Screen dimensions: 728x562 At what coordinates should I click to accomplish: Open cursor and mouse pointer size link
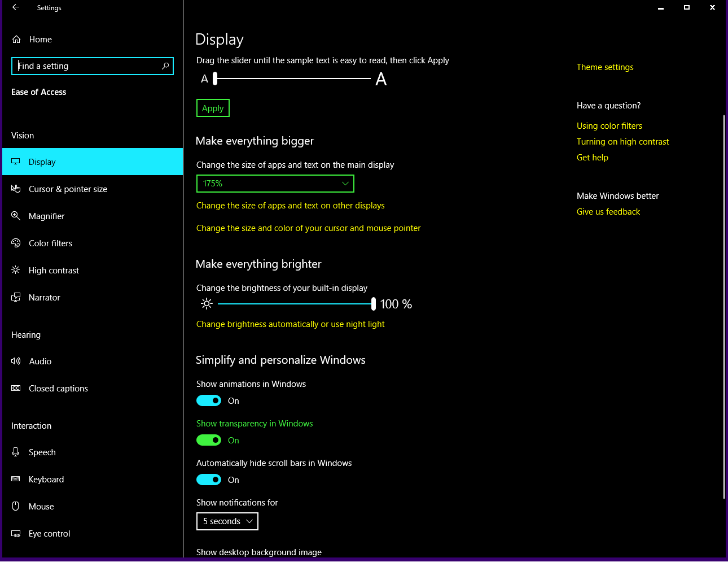tap(309, 228)
